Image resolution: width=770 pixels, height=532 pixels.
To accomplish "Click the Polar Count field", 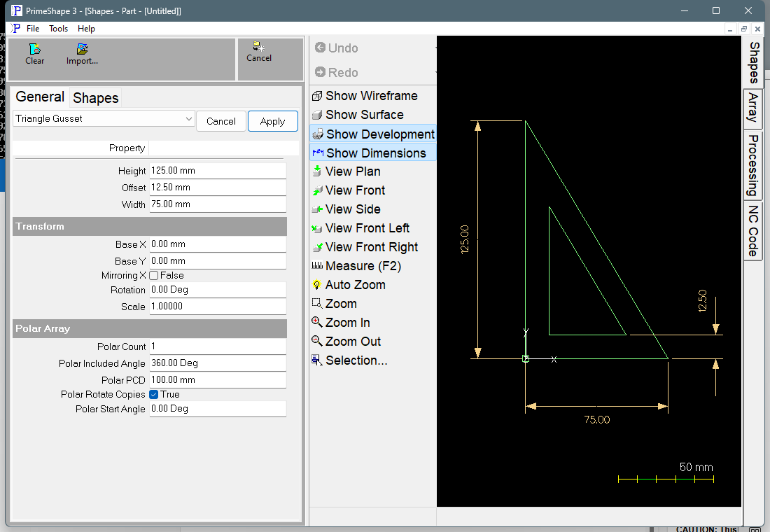I will (x=218, y=346).
